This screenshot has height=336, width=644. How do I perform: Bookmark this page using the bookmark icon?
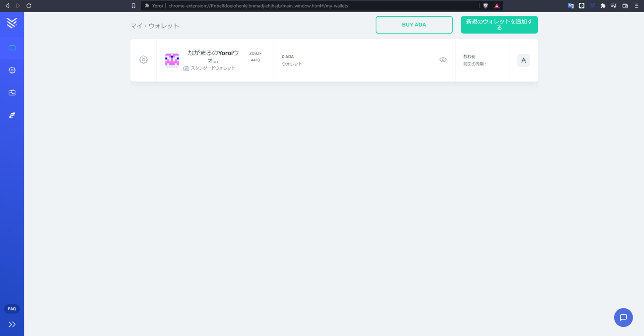tap(133, 6)
